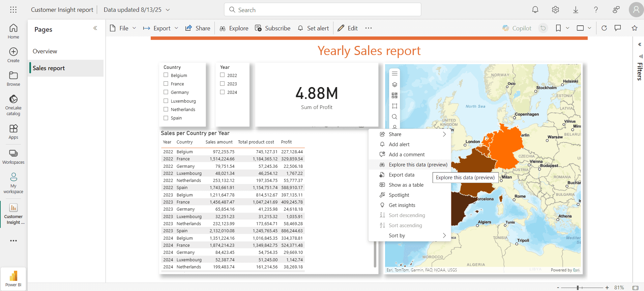Screen dimensions: 644x291
Task: Open the Export dropdown
Action: click(160, 28)
